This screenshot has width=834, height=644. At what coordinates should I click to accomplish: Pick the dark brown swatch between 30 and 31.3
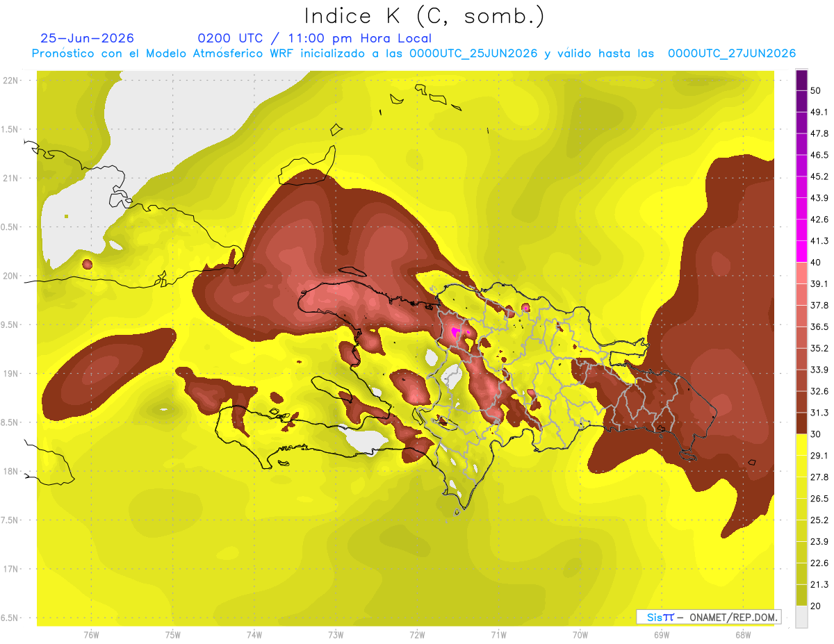[801, 423]
